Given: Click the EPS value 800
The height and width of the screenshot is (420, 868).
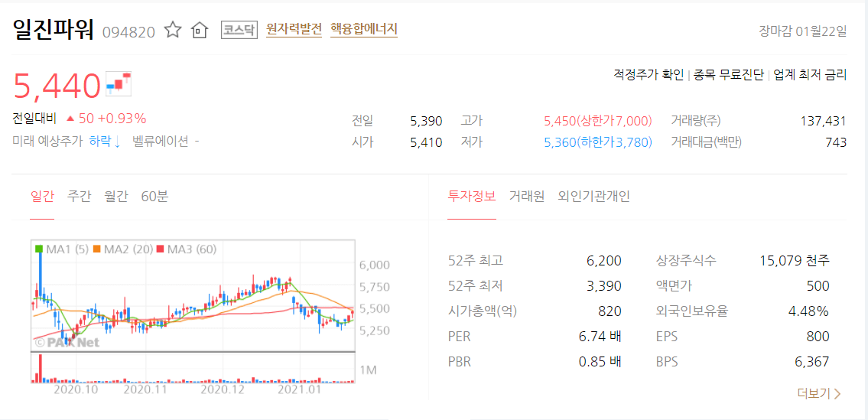Looking at the screenshot, I should (x=818, y=337).
